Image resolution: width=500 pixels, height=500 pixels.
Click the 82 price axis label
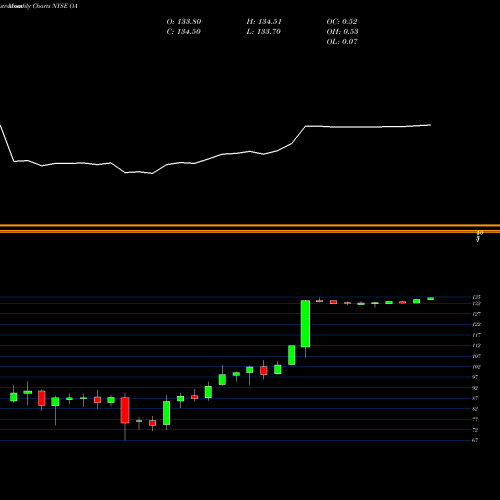(x=475, y=409)
